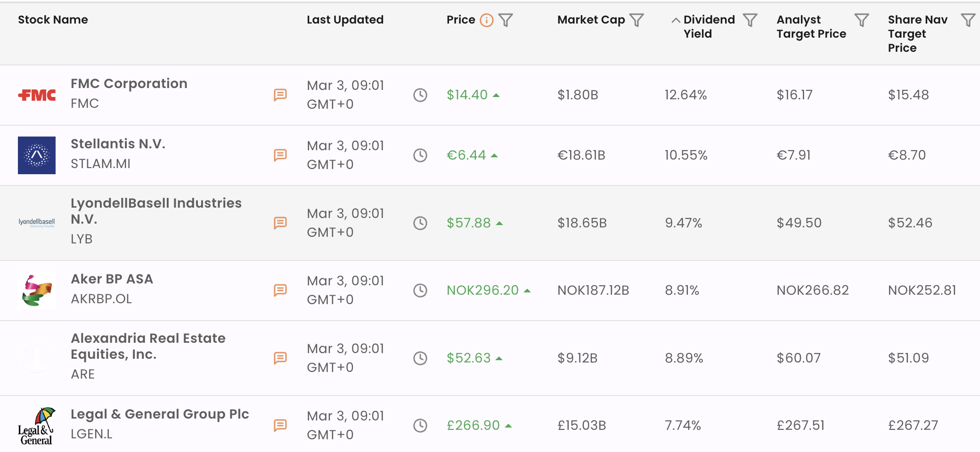This screenshot has height=452, width=980.
Task: Open the comment icon for Alexandria Real Estate
Action: click(x=281, y=358)
